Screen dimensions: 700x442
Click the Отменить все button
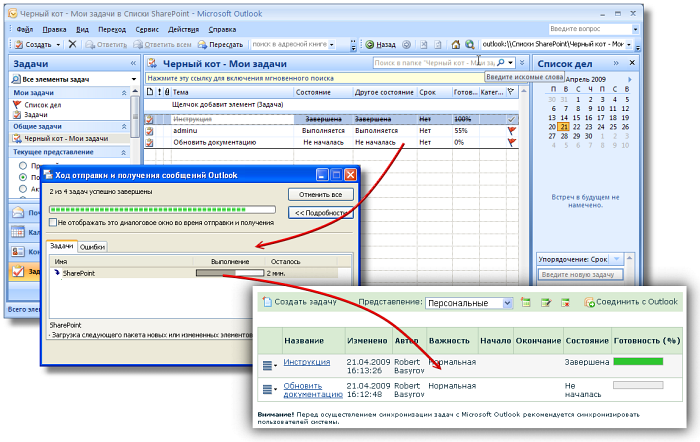(321, 194)
